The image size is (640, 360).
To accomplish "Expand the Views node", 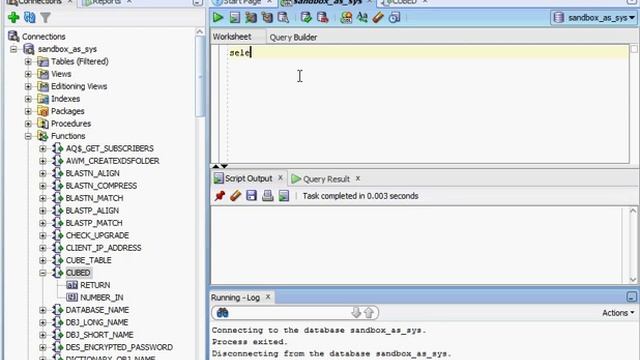I will pos(28,74).
